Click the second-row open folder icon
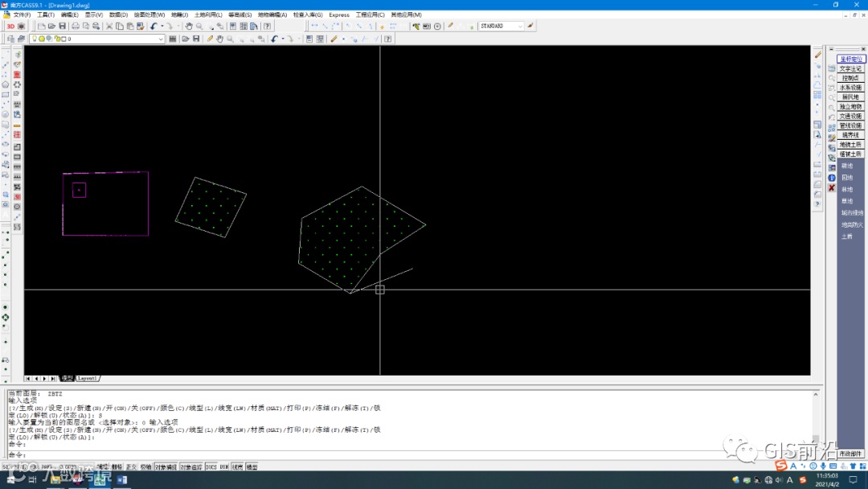Viewport: 868px width, 489px height. tap(186, 39)
